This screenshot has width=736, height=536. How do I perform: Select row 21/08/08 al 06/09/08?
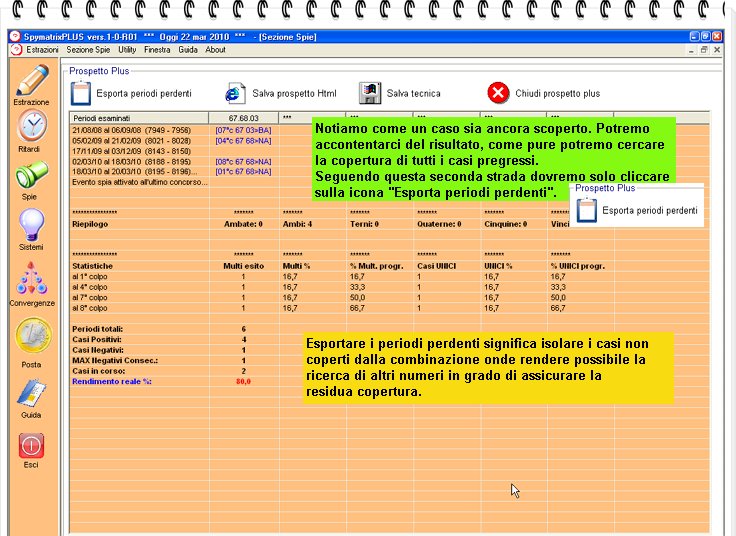pyautogui.click(x=131, y=130)
